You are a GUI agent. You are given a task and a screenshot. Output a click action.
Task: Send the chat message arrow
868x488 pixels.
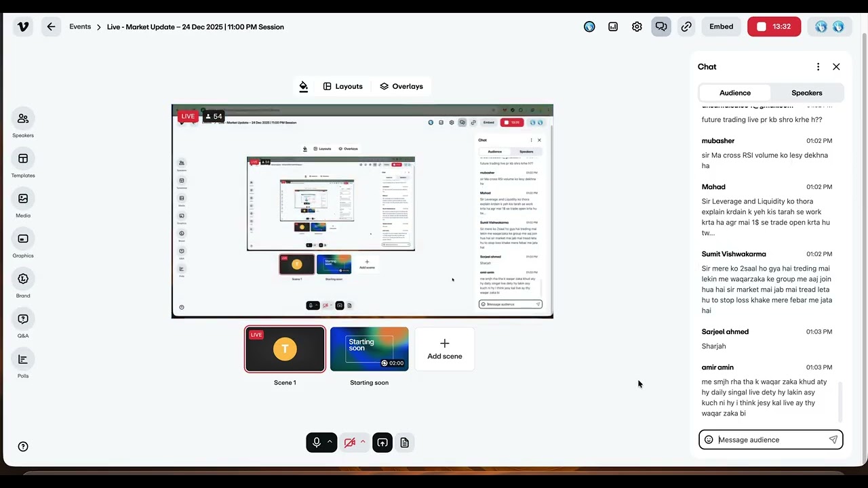tap(833, 440)
